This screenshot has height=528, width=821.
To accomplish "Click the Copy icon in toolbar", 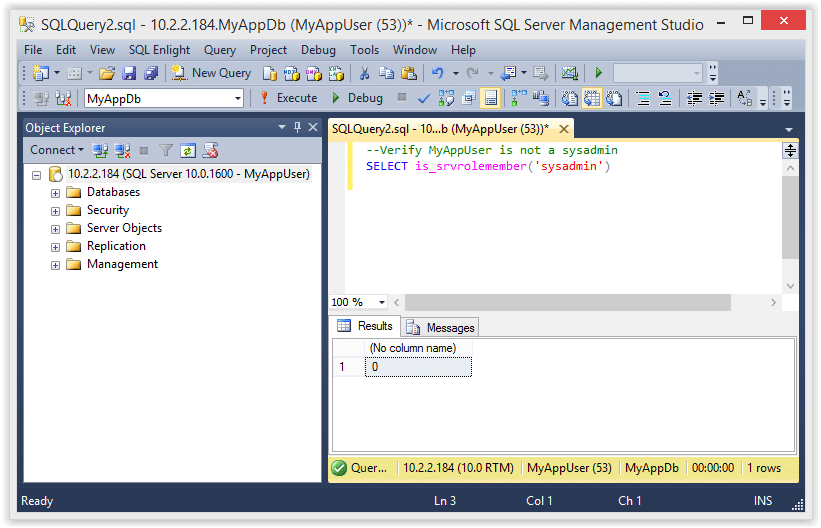I will (386, 73).
